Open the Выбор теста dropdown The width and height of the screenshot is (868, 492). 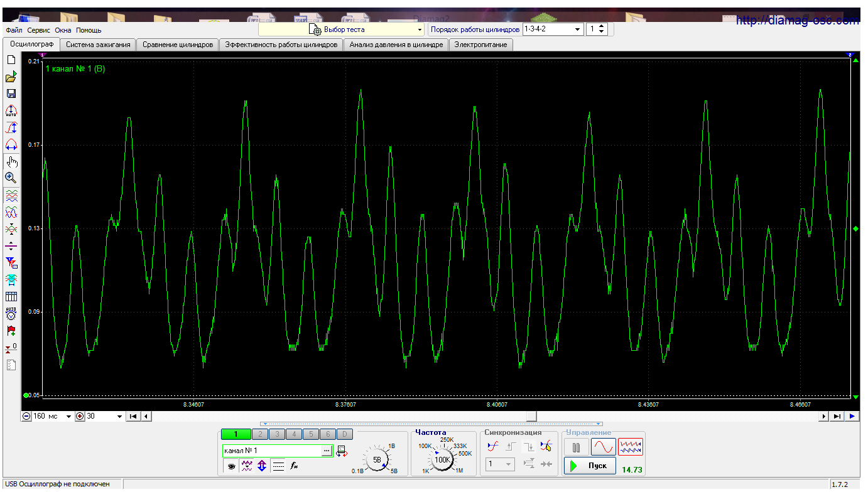coord(342,29)
